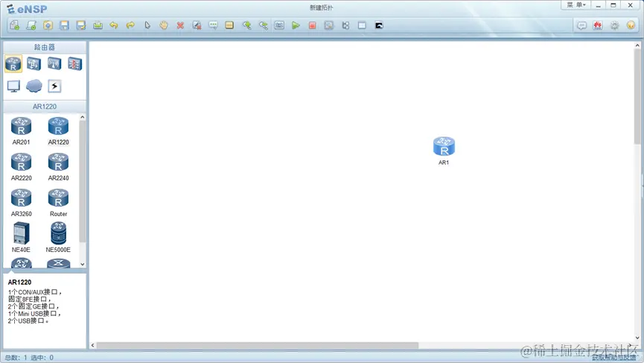Select the arrow pointer tool

pos(147,25)
